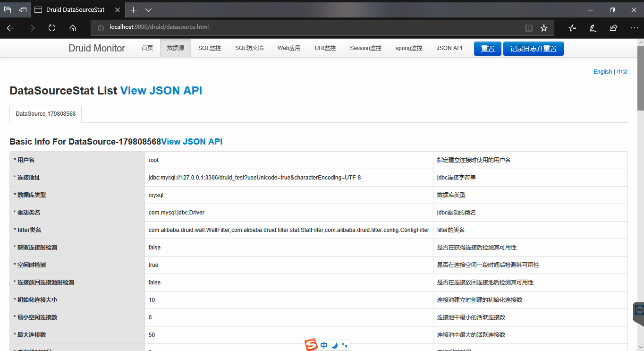644x351 pixels.
Task: Share this page icon
Action: pos(613,28)
